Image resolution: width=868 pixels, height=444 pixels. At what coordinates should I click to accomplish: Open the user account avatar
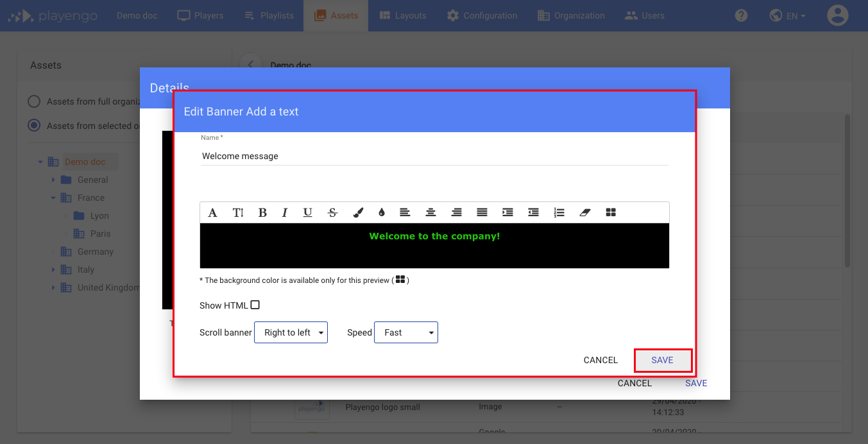tap(838, 15)
